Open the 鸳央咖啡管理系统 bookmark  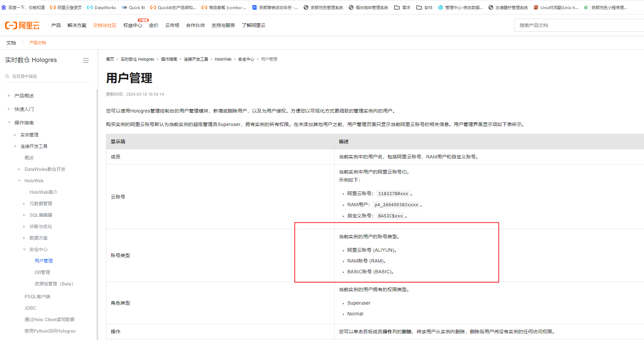[x=368, y=7]
